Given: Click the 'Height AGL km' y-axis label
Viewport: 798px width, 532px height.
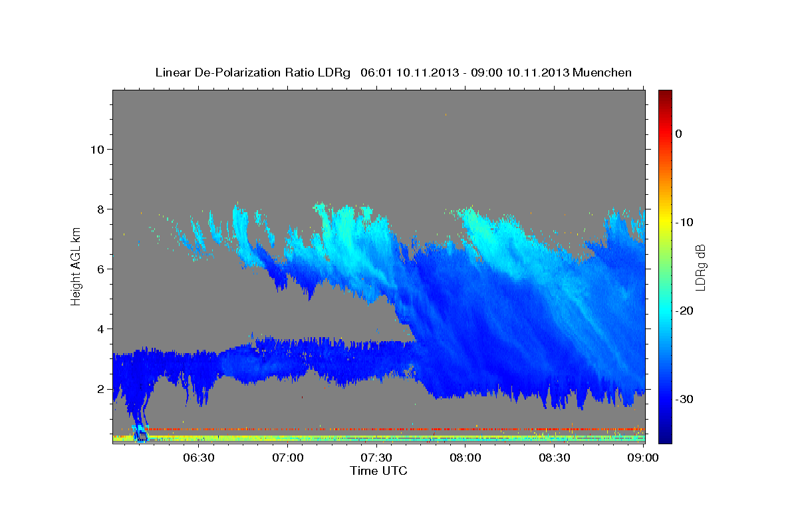Looking at the screenshot, I should click(x=76, y=267).
